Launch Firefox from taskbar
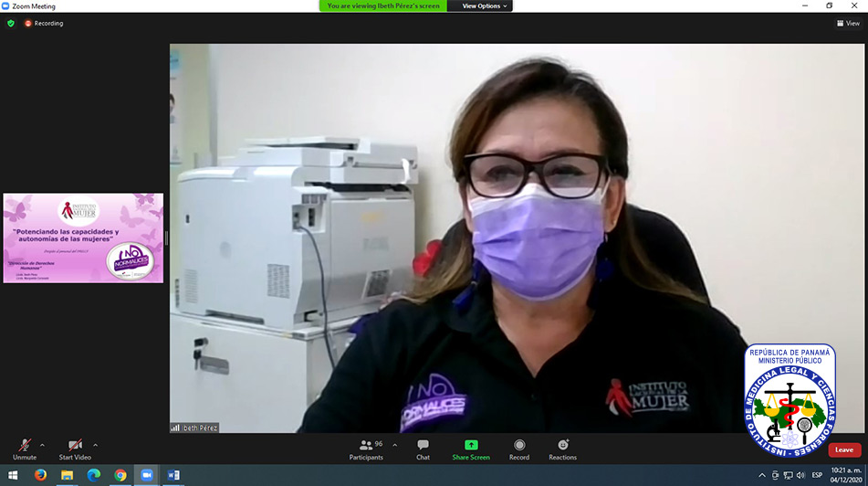 click(x=40, y=475)
